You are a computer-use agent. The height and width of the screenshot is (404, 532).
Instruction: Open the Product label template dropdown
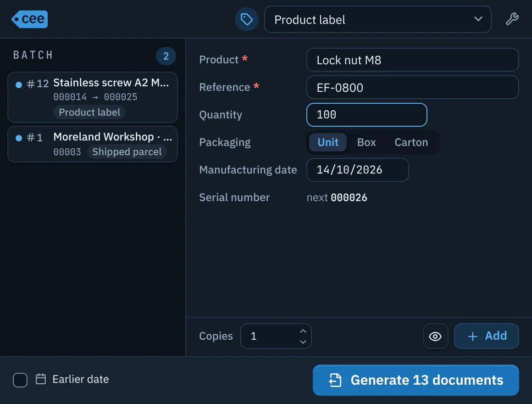(x=377, y=19)
